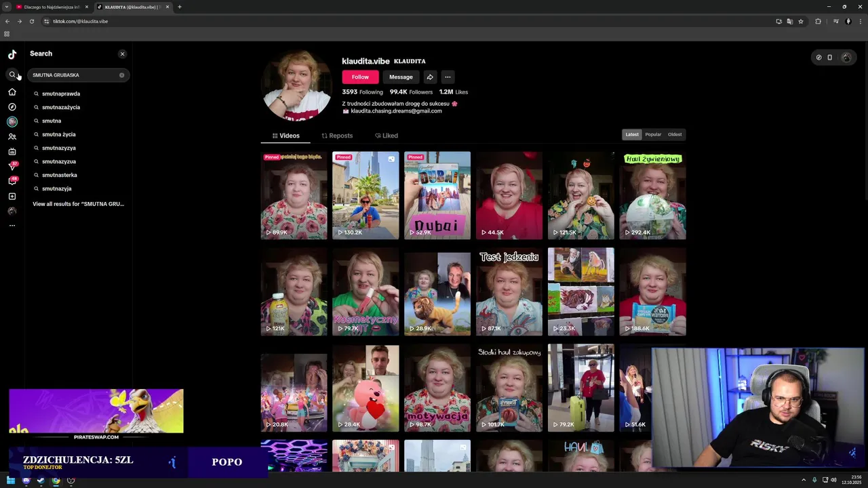The height and width of the screenshot is (488, 868).
Task: Open the Chrome three-dots menu
Action: [x=860, y=21]
